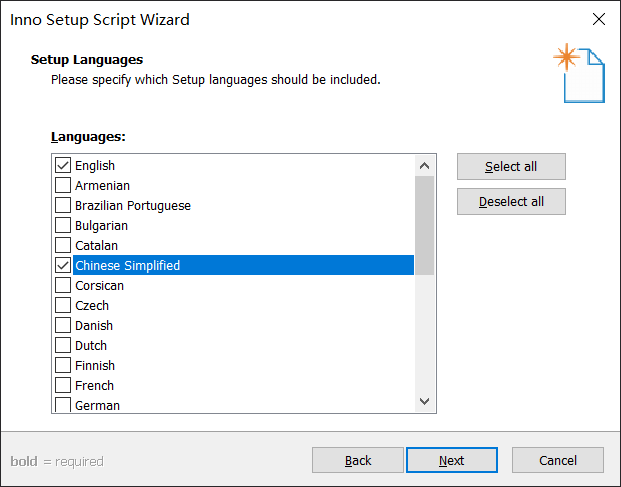Check the German language box
The width and height of the screenshot is (621, 487).
point(63,405)
